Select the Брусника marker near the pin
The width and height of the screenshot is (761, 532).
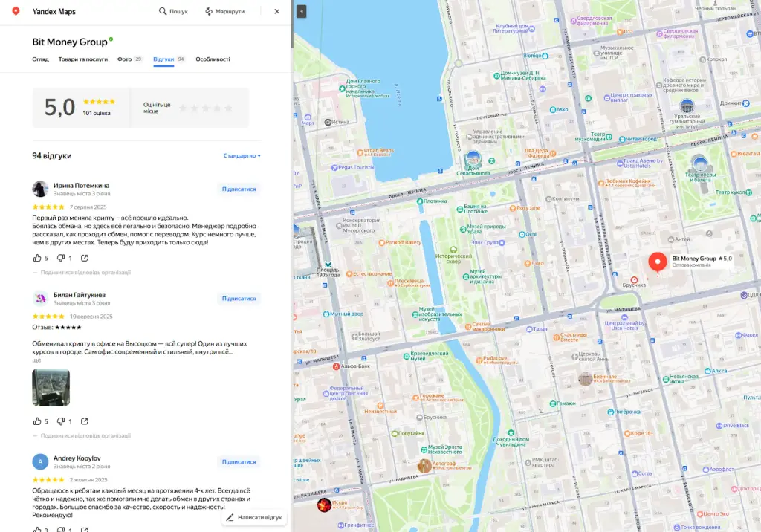pyautogui.click(x=634, y=280)
